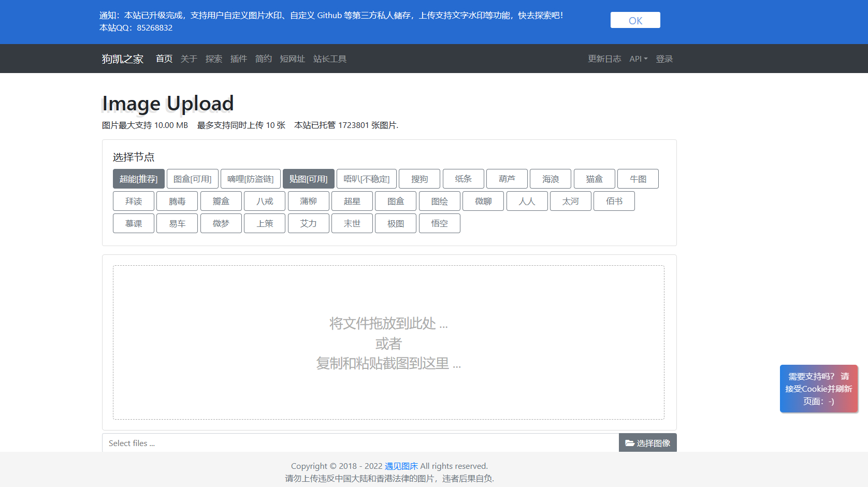Image resolution: width=868 pixels, height=487 pixels.
Task: Open the 探索 page
Action: (x=214, y=59)
